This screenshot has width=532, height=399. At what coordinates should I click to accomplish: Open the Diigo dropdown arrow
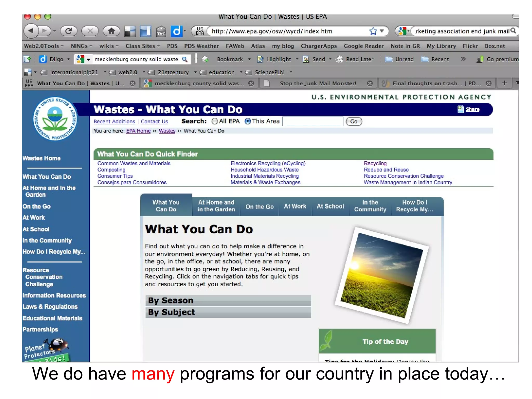coord(69,59)
